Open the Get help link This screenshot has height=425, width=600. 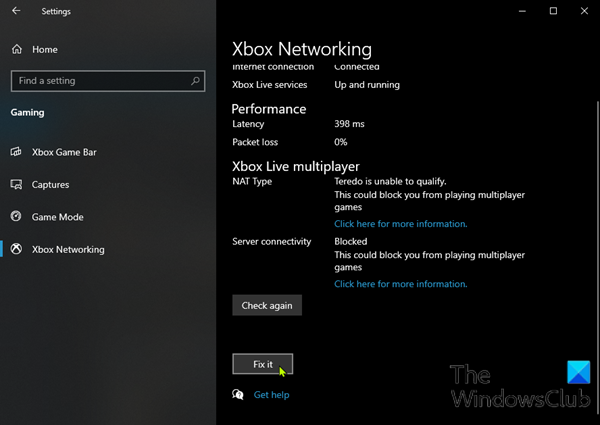[271, 394]
